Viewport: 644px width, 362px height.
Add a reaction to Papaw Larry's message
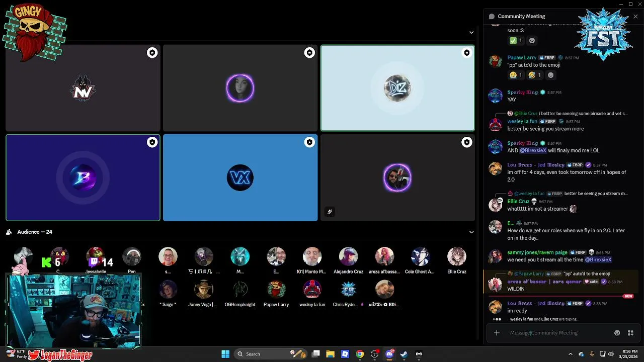550,75
